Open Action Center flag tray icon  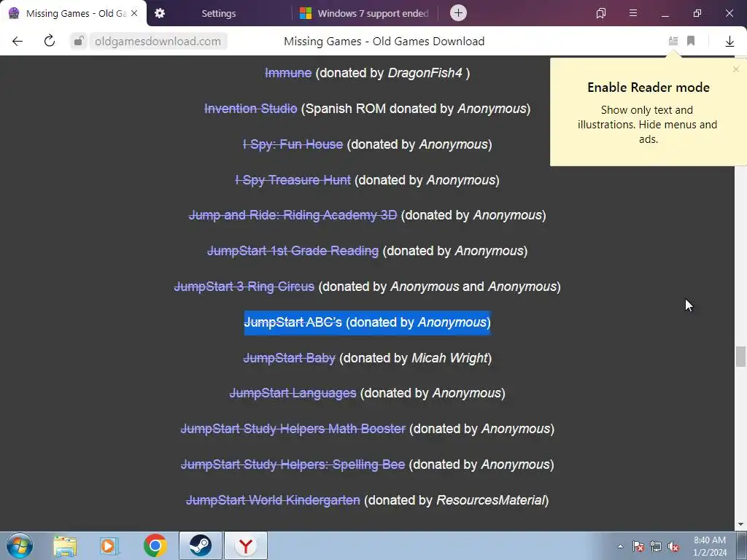638,547
